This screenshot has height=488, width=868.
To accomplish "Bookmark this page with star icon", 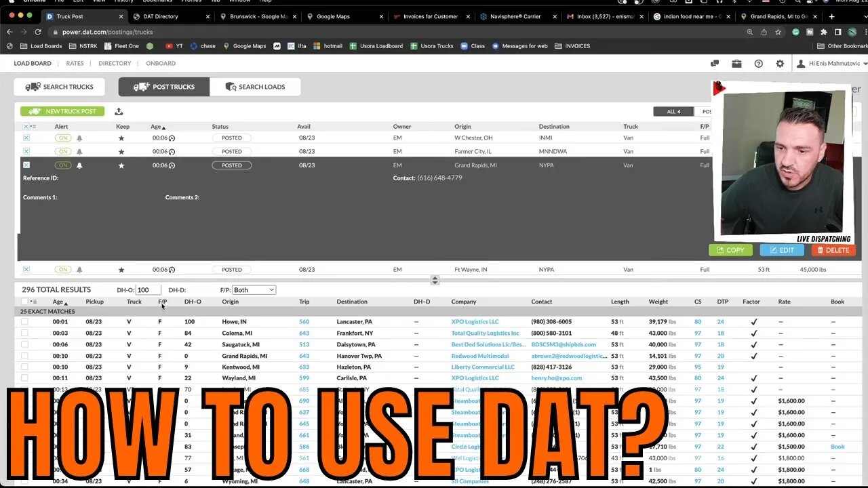I will coord(778,32).
